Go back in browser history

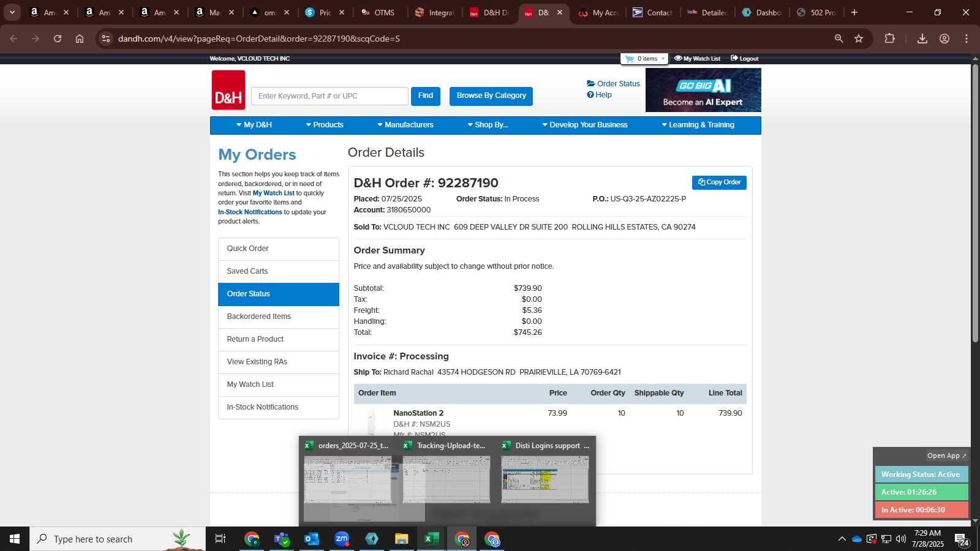(x=13, y=39)
